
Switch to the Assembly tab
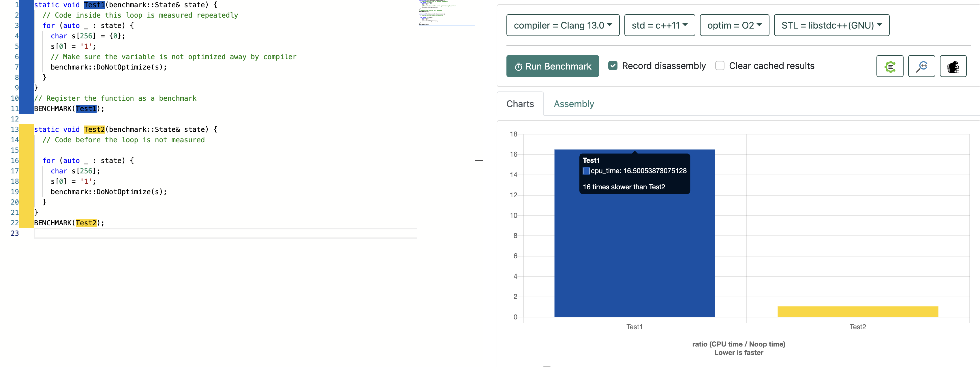(x=573, y=104)
